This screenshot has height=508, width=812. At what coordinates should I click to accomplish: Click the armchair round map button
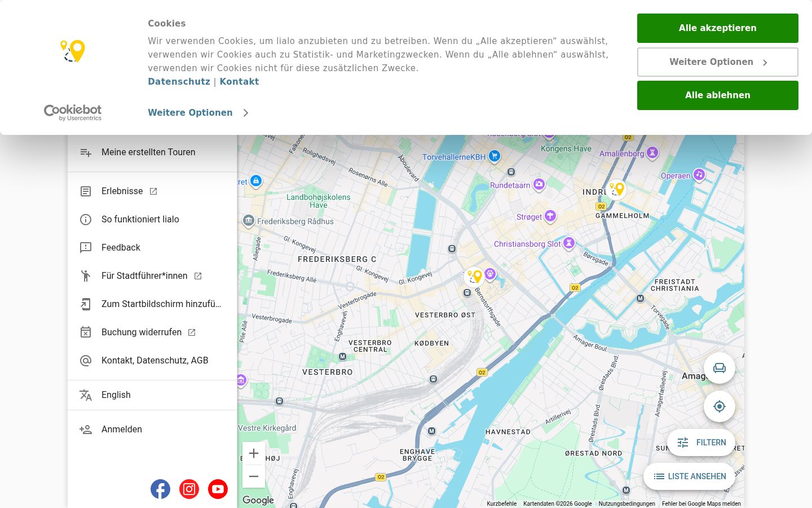point(720,368)
